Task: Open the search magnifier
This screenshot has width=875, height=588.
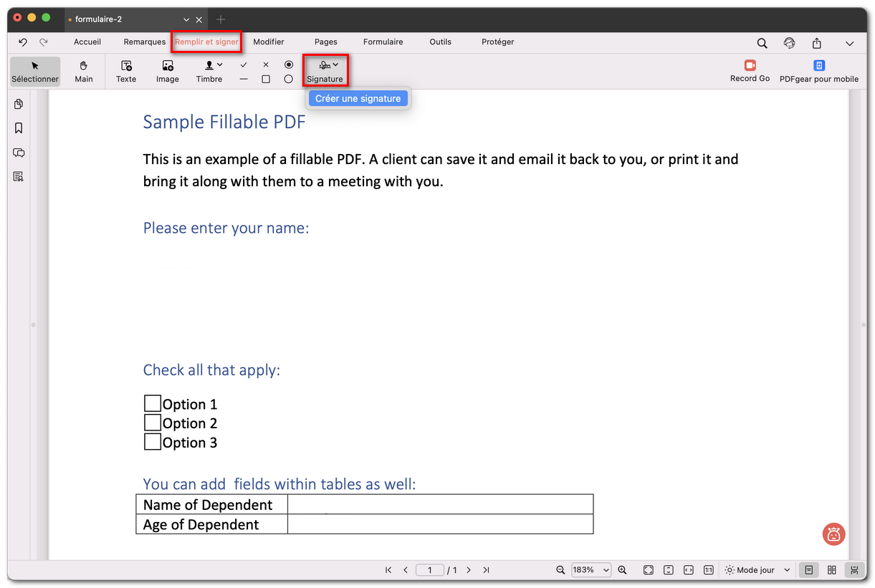Action: click(762, 43)
